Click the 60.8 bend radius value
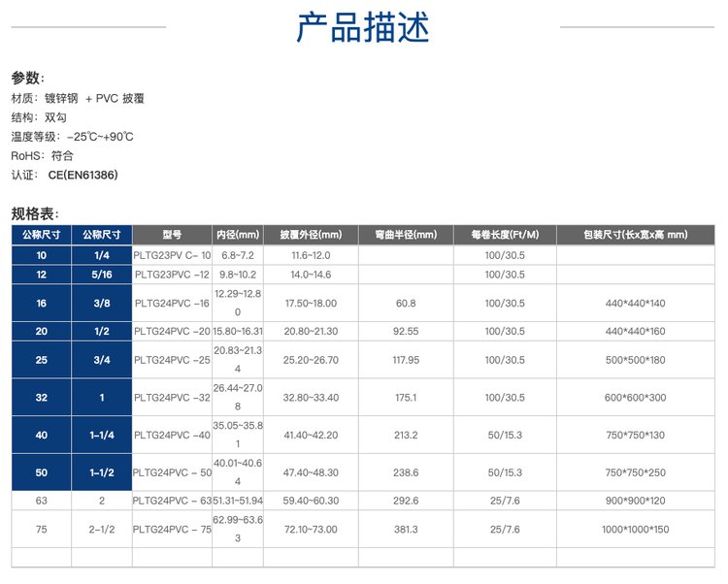728x584 pixels. coord(406,304)
